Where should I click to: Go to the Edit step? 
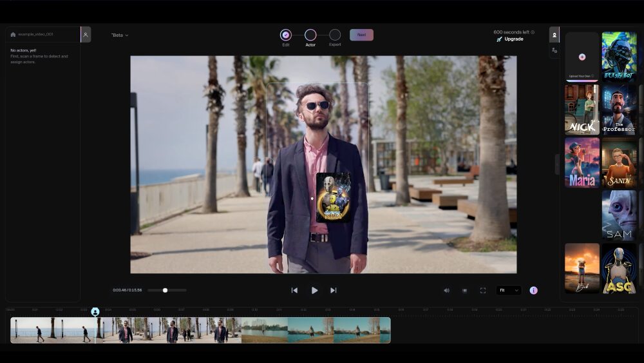[286, 35]
